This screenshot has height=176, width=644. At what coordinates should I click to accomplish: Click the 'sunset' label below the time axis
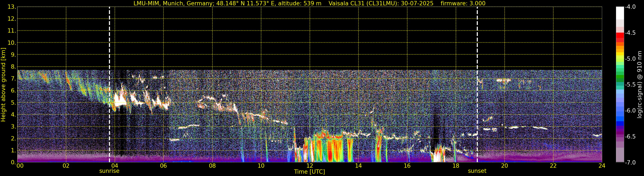tap(477, 171)
